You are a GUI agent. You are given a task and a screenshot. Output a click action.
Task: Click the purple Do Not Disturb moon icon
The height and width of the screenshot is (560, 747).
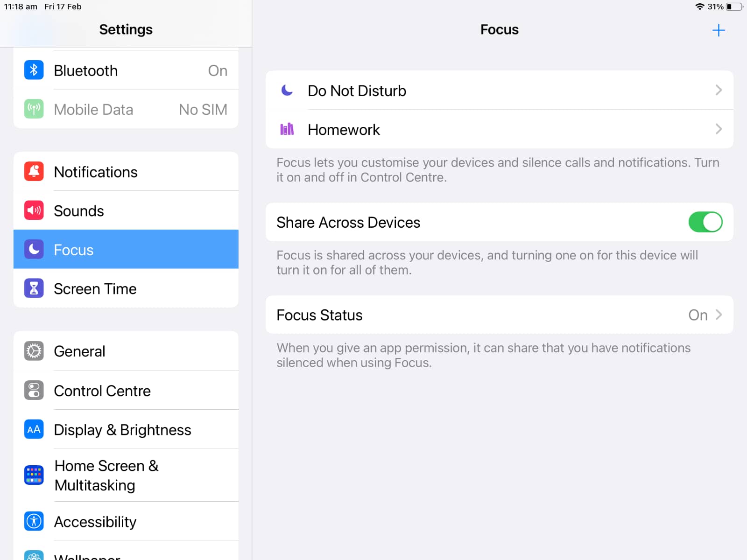click(287, 91)
